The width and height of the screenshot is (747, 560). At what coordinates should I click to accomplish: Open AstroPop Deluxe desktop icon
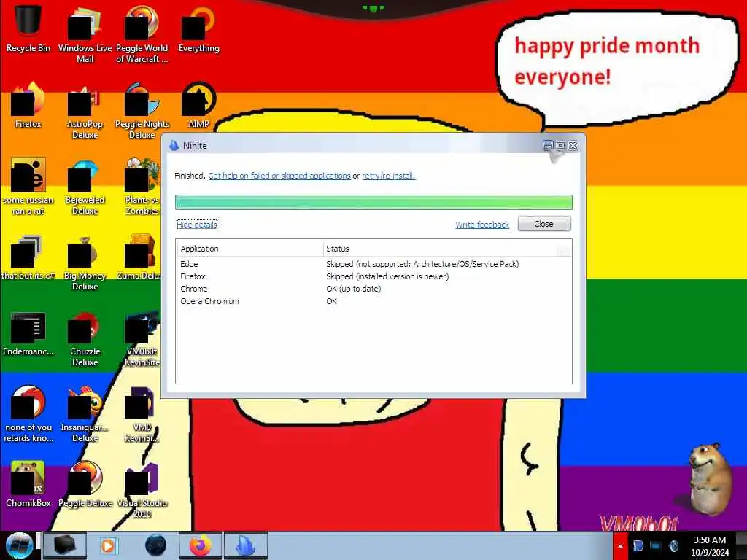coord(85,111)
